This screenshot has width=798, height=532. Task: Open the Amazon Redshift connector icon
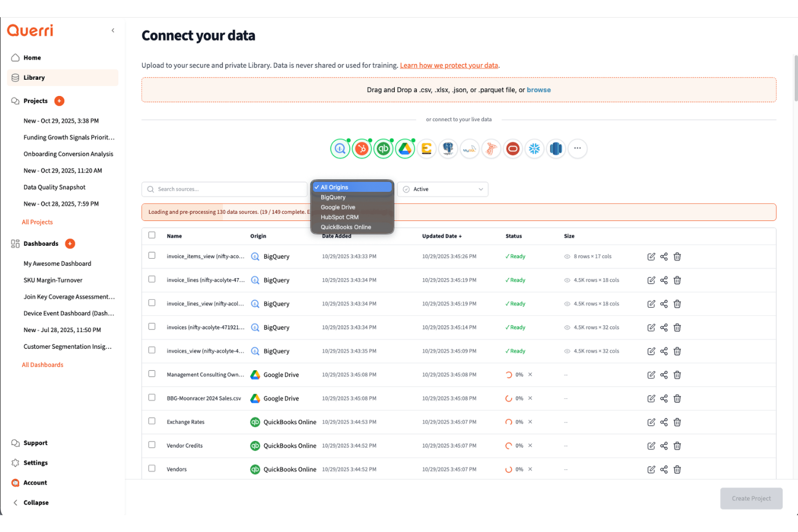[556, 148]
